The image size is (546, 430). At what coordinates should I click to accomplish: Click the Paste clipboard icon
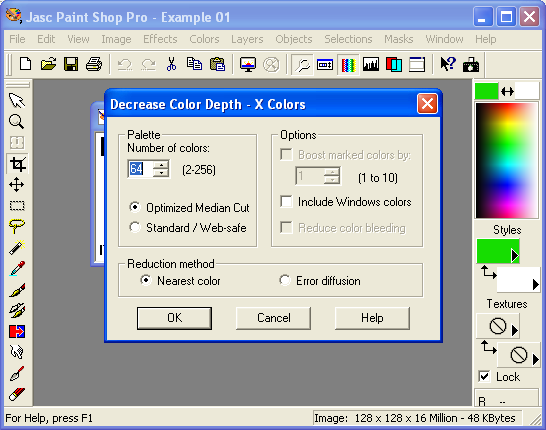coord(217,64)
